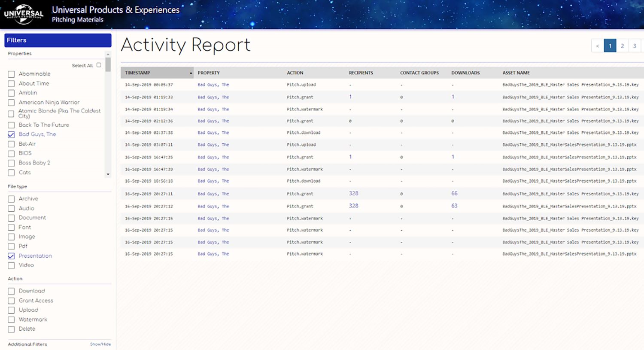This screenshot has height=350, width=644.
Task: Select Pitch.upload action at 03:07:11
Action: tap(301, 145)
